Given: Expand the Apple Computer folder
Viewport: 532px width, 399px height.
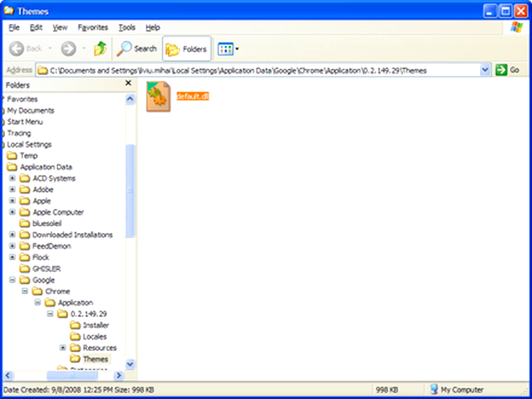Looking at the screenshot, I should pyautogui.click(x=12, y=212).
